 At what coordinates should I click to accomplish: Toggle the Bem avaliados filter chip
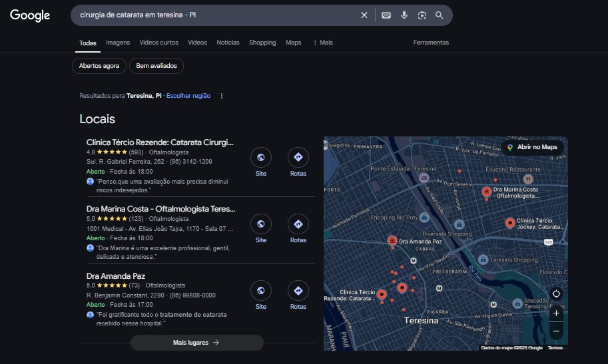[156, 66]
